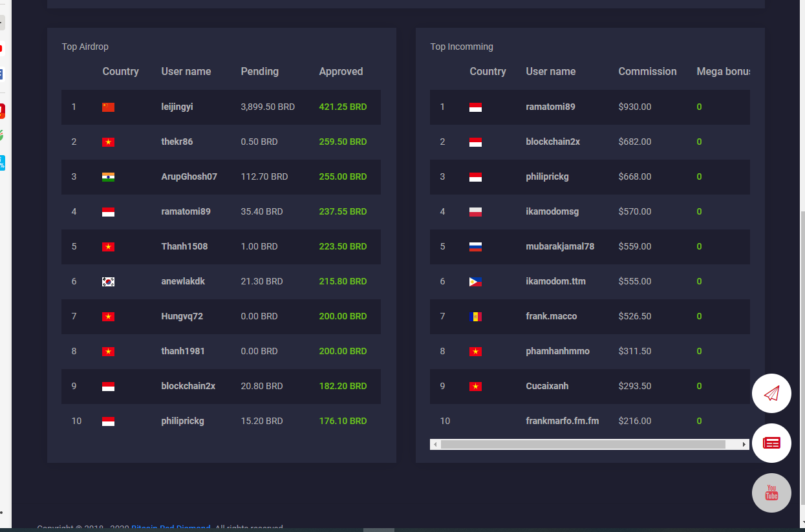
Task: Select username frankmarfo.fm.fm
Action: pos(563,421)
